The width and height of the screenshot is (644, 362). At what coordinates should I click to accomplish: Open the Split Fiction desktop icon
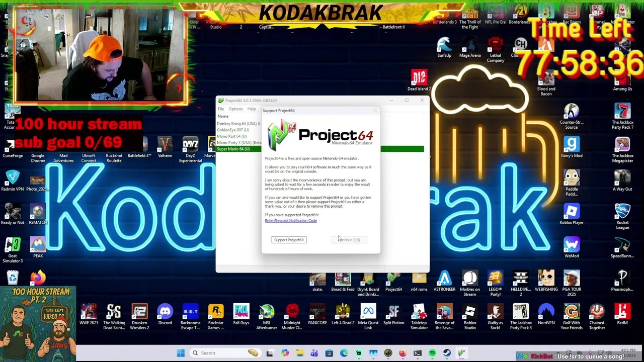(x=393, y=315)
